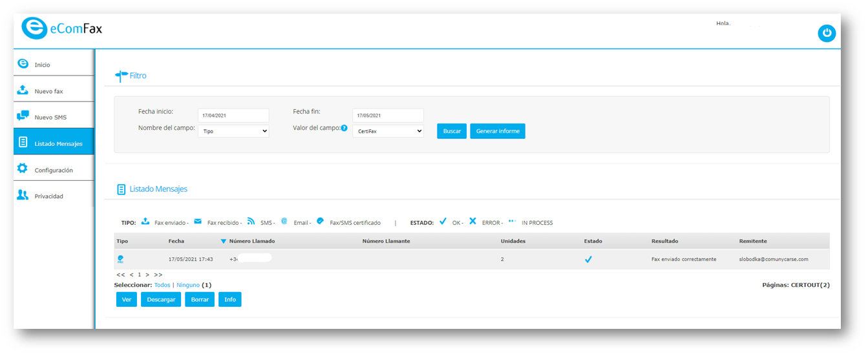Screen dimensions: 868x356
Task: Click the Configuración gear icon
Action: (23, 169)
